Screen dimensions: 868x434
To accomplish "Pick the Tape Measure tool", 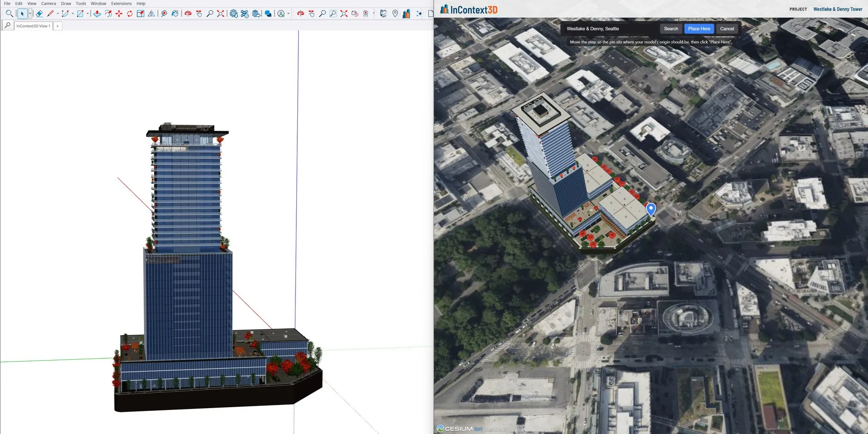I will click(164, 14).
